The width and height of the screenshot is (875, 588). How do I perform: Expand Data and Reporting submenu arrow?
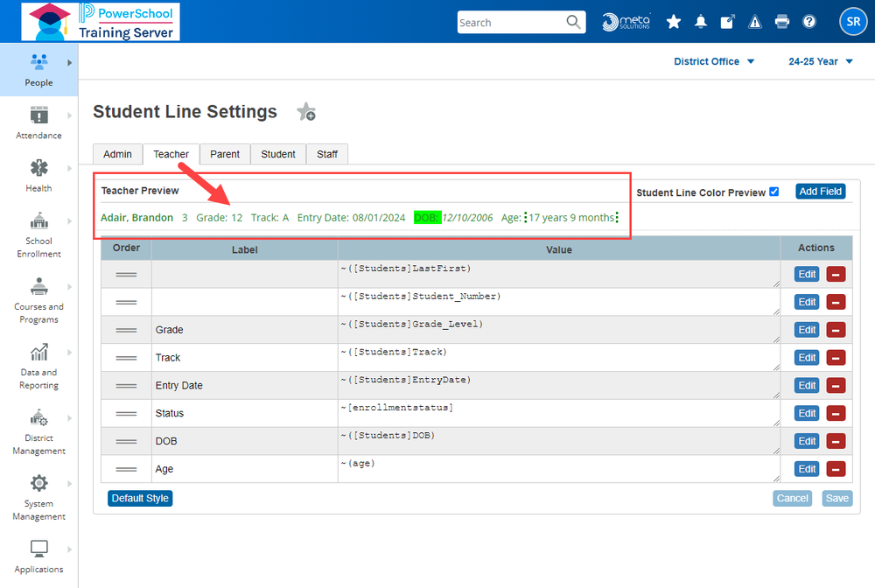point(69,352)
